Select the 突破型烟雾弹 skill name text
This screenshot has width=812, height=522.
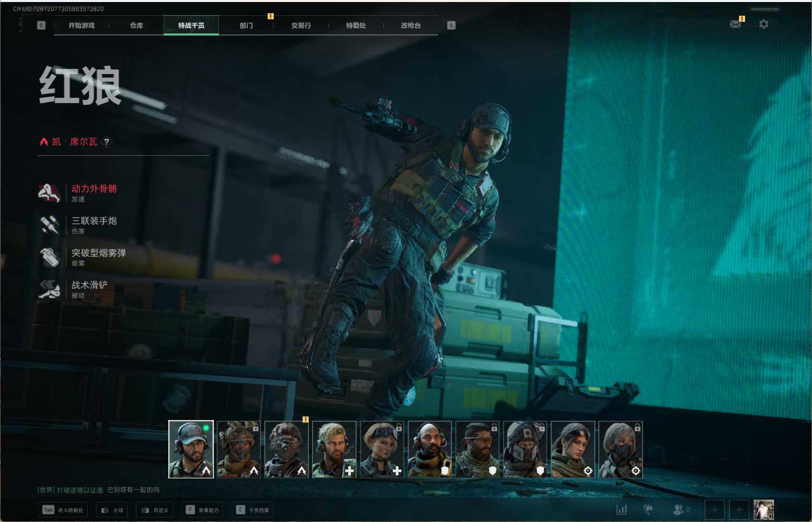pyautogui.click(x=99, y=253)
